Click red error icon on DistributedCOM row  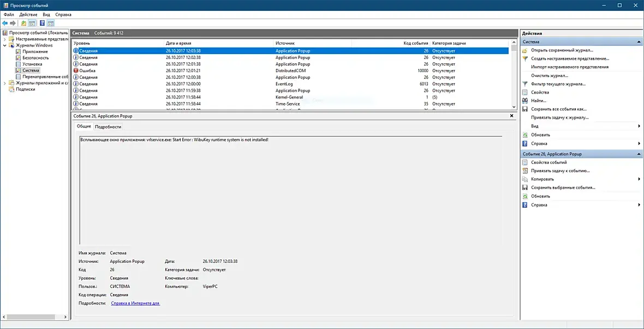pos(75,70)
